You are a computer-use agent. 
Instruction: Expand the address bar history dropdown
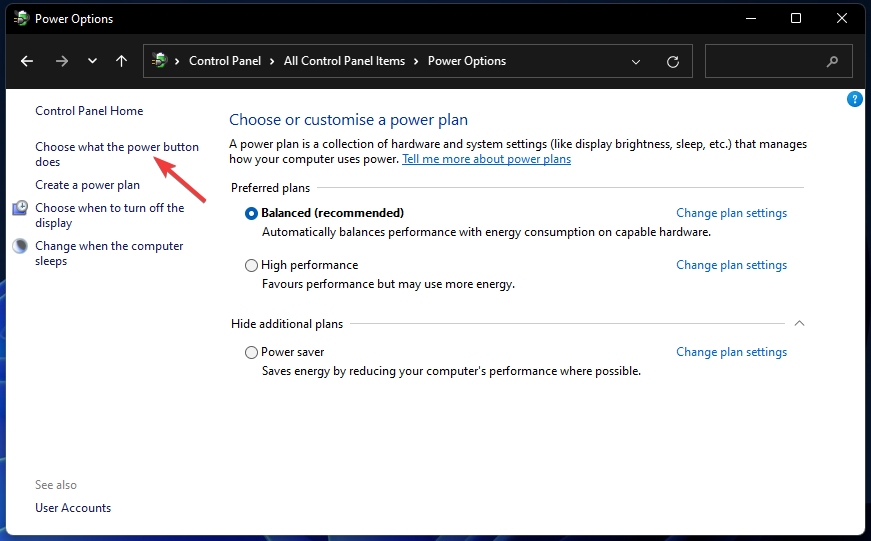point(636,61)
